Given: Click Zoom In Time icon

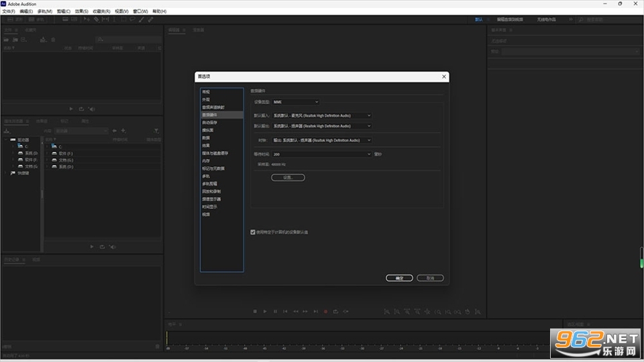Looking at the screenshot, I should click(407, 312).
